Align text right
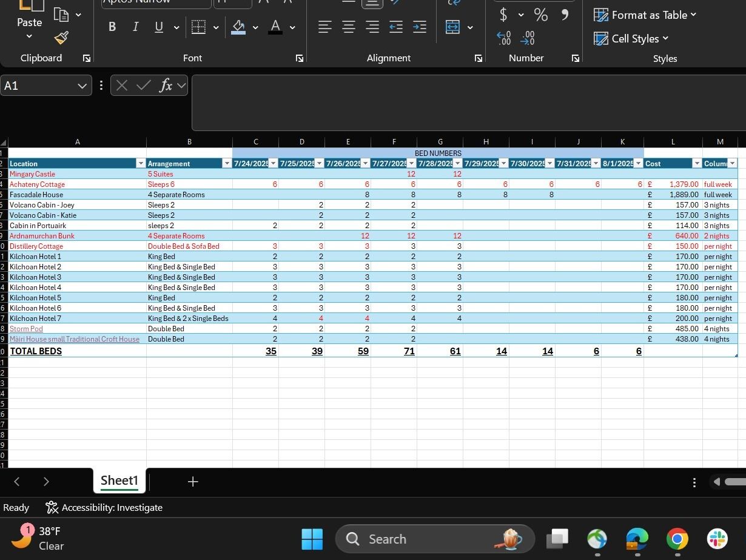746x560 pixels. tap(372, 27)
